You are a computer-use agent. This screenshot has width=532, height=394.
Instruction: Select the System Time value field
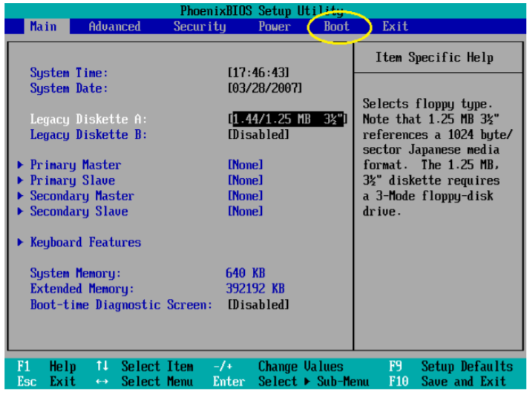(258, 73)
